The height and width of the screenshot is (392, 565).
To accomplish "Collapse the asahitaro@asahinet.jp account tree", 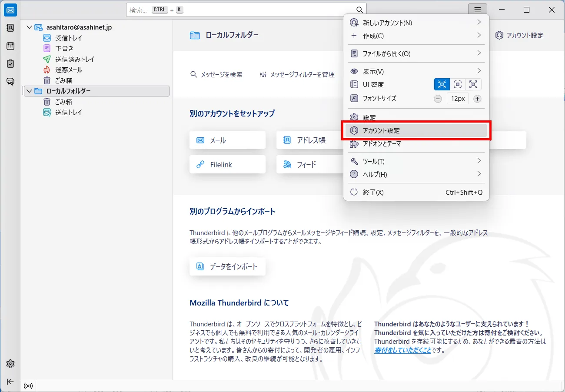I will pos(29,27).
